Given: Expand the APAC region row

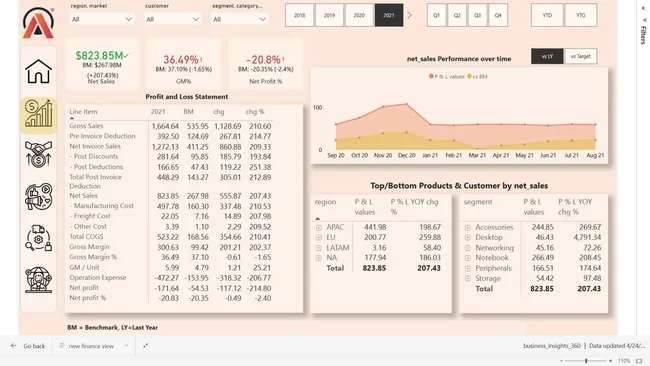Looking at the screenshot, I should 318,228.
